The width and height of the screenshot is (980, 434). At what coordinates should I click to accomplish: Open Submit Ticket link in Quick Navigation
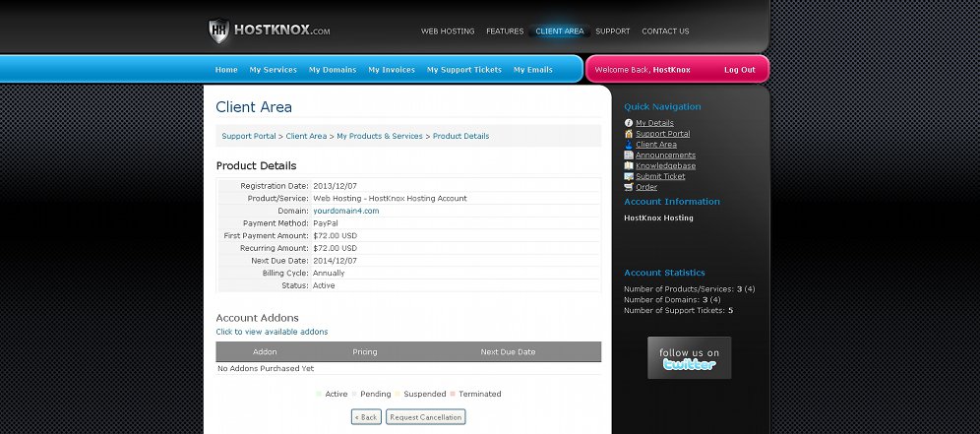click(660, 176)
